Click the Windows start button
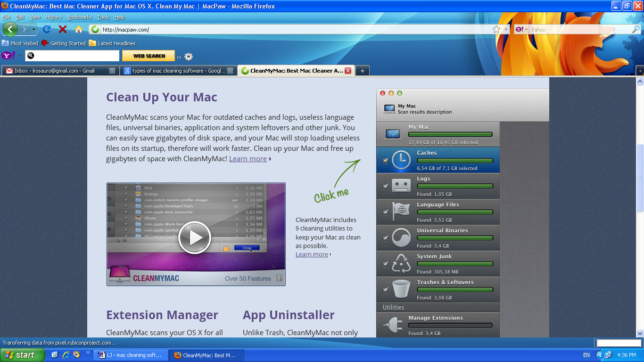The image size is (644, 362). click(x=22, y=355)
